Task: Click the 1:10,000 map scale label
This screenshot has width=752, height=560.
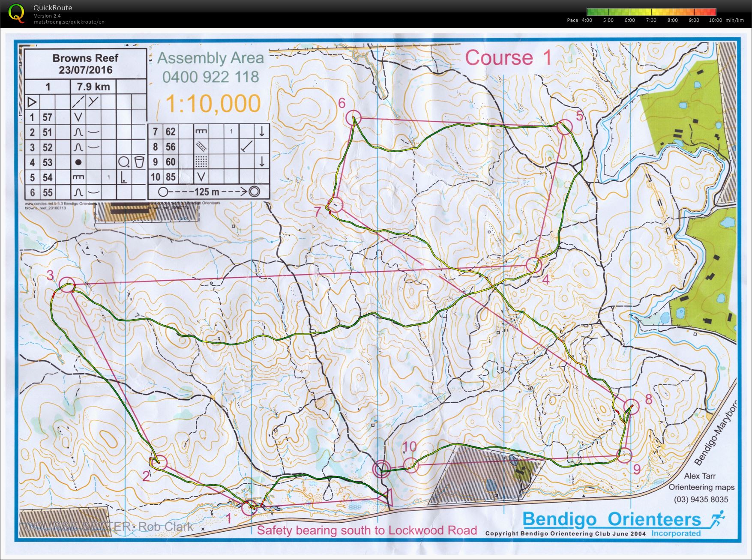Action: (x=213, y=104)
